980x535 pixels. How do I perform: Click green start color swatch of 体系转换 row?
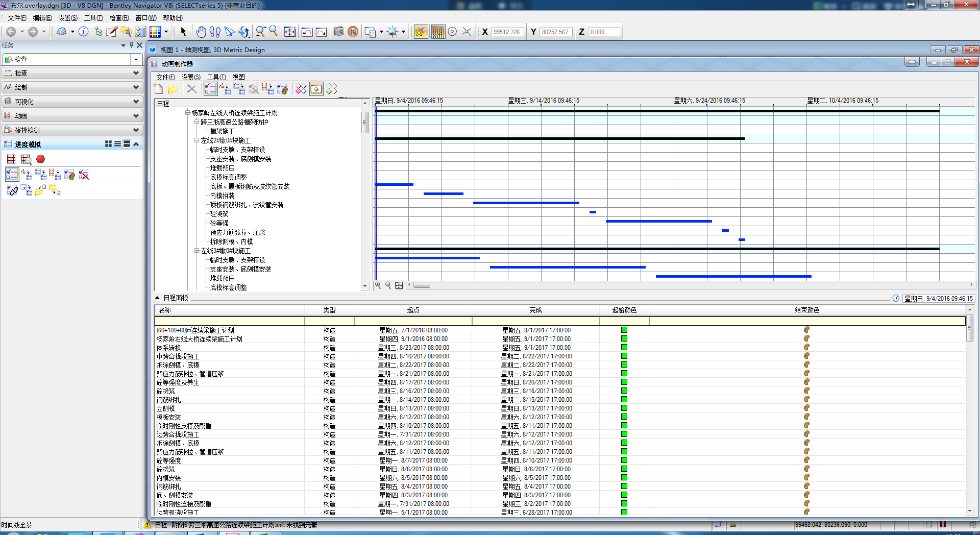[x=624, y=348]
